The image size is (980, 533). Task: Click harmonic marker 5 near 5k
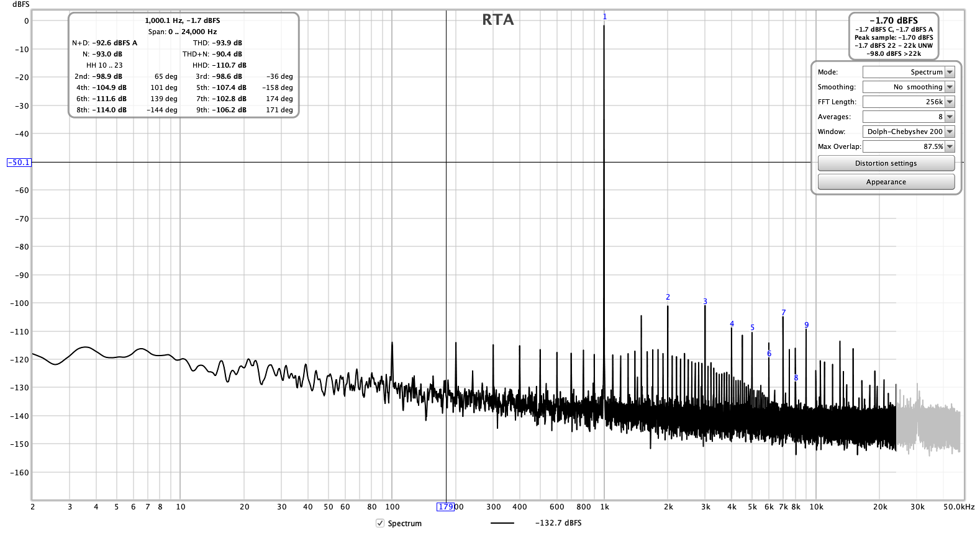coord(752,328)
